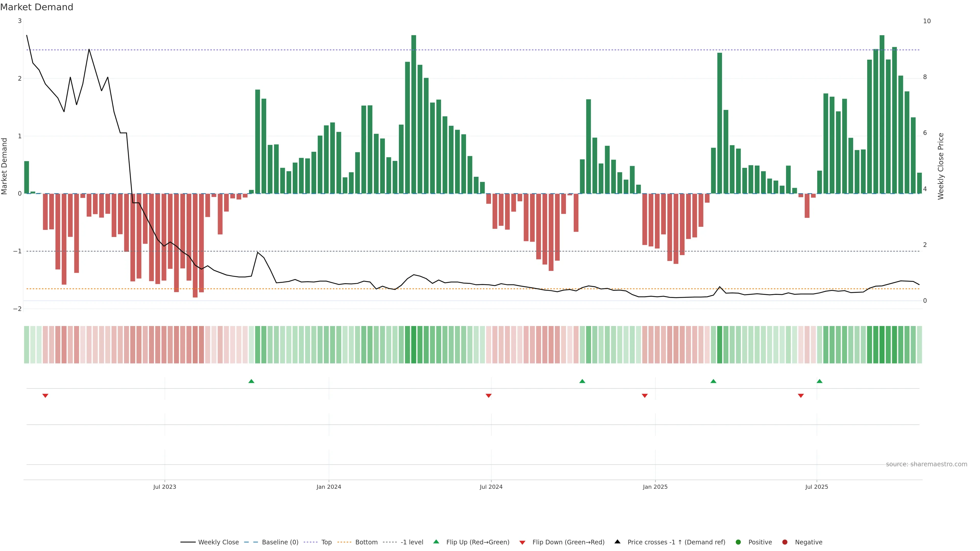The height and width of the screenshot is (551, 980).
Task: Click the red Negative legend circle
Action: point(785,542)
